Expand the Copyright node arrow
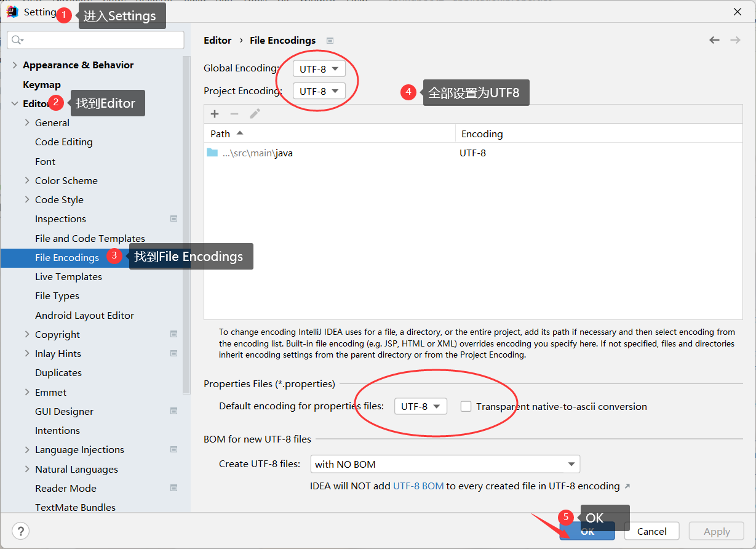The image size is (756, 549). coord(27,334)
